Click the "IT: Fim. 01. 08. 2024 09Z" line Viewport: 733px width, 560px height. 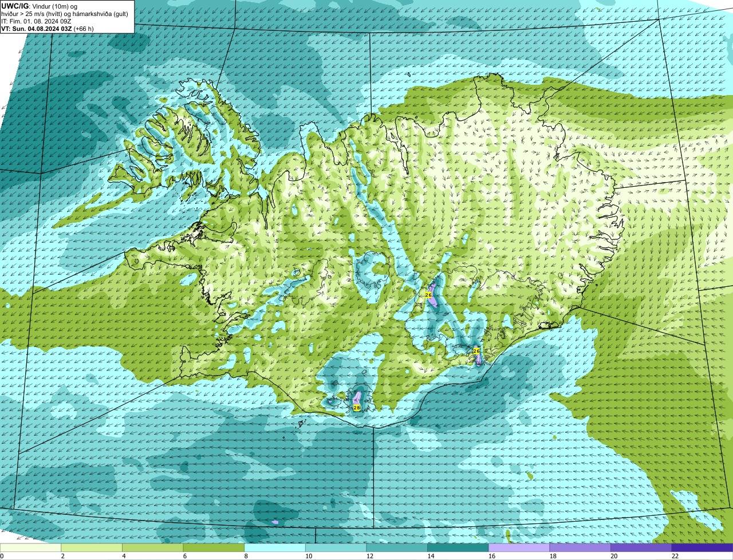pos(37,21)
